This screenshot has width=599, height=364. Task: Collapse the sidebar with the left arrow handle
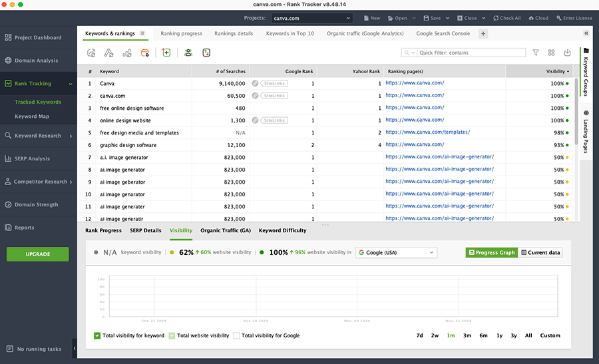[75, 348]
